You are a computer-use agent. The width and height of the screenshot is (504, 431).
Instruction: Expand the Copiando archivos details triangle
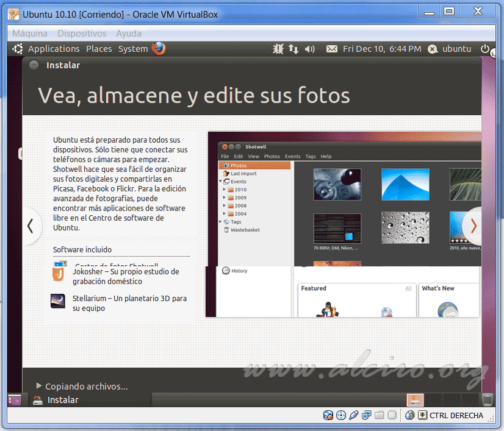(x=39, y=385)
